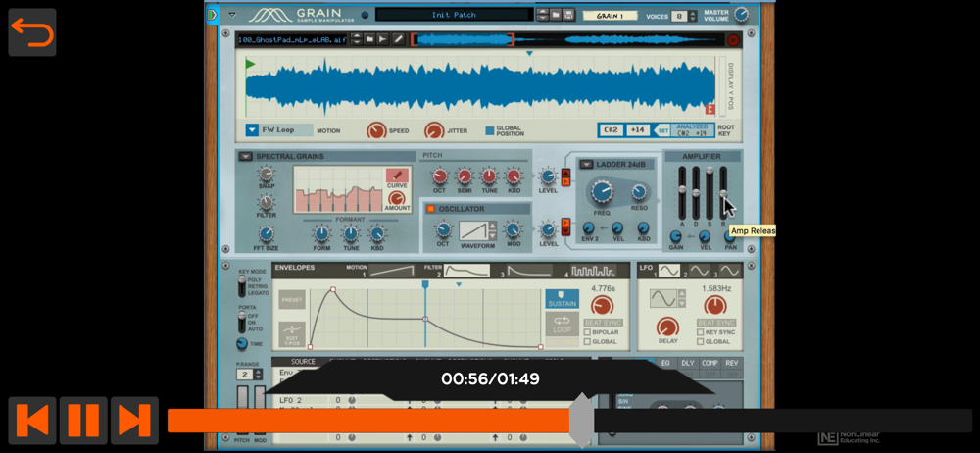Change the oscillator waveform with its arrows

click(x=493, y=230)
